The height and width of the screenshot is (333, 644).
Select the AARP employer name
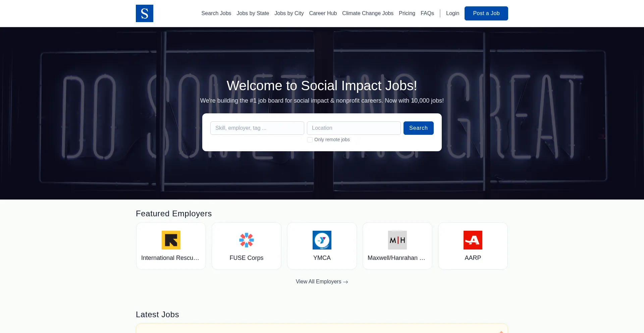[473, 258]
